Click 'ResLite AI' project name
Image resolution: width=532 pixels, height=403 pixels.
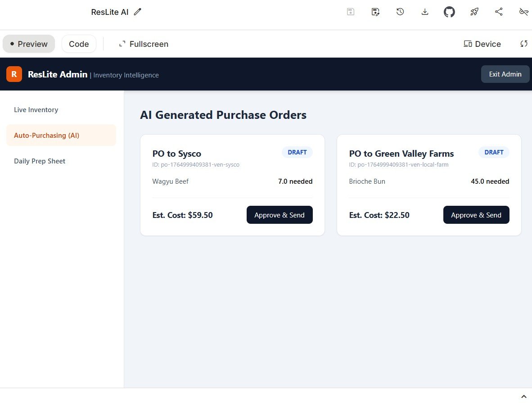[109, 12]
